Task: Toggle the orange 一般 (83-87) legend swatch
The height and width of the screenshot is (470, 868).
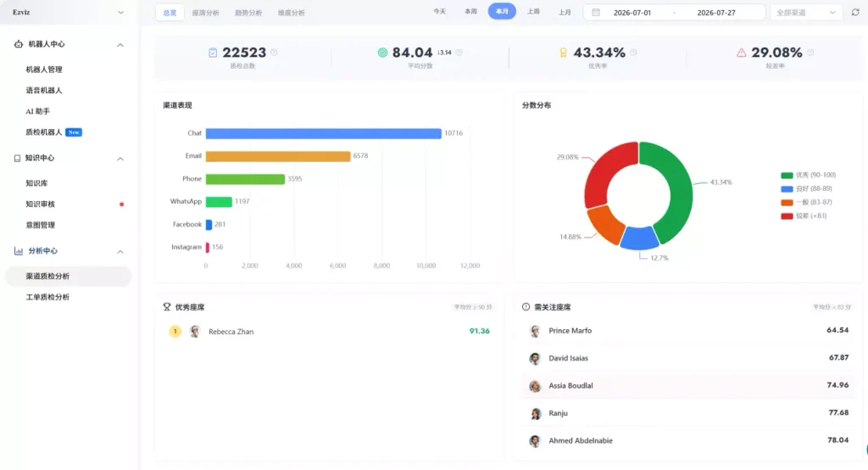Action: pyautogui.click(x=787, y=202)
